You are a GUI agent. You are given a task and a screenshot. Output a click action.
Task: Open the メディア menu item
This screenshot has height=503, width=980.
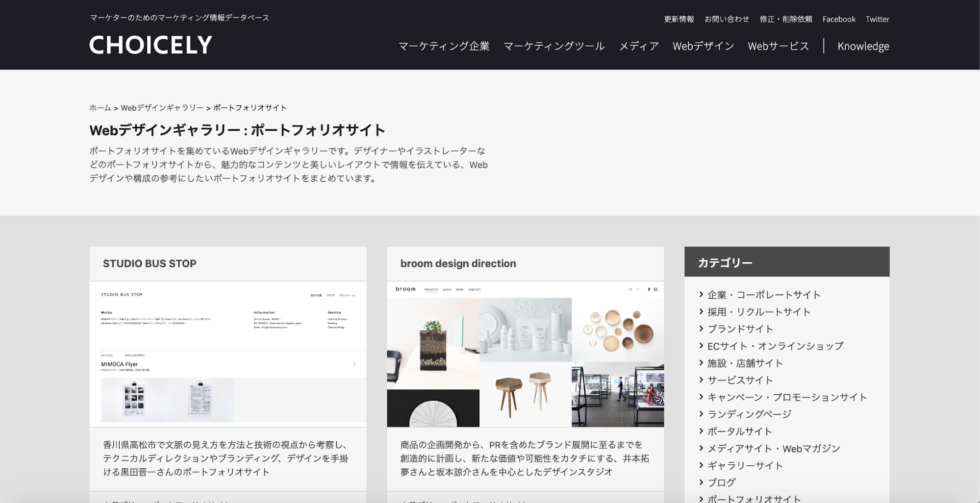tap(639, 46)
